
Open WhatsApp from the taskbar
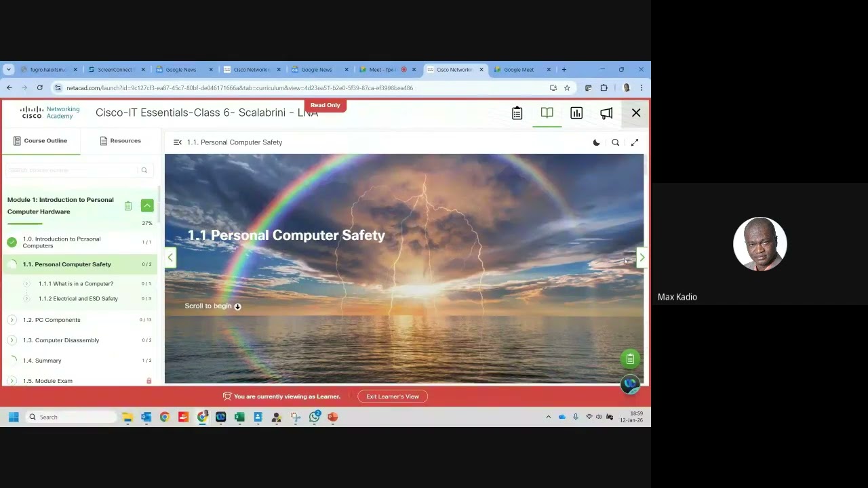[x=314, y=418]
